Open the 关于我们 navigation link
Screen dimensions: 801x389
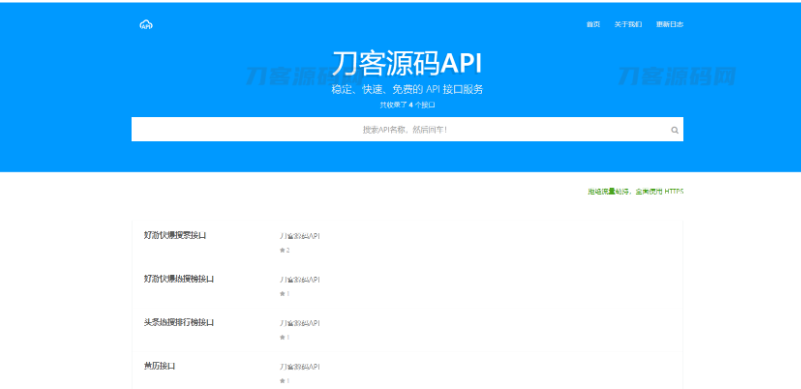pyautogui.click(x=628, y=25)
